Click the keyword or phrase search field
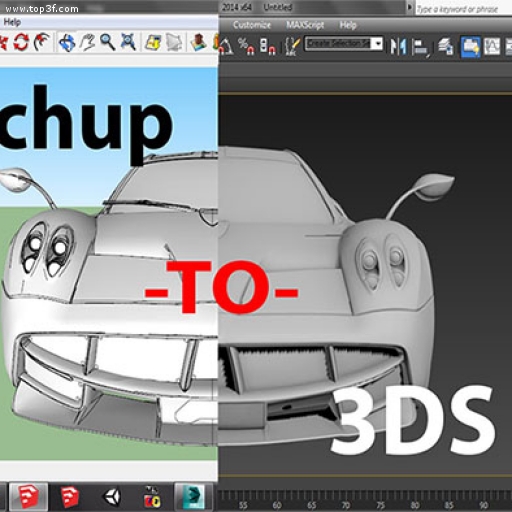Screen dimensions: 512x512 tap(463, 9)
